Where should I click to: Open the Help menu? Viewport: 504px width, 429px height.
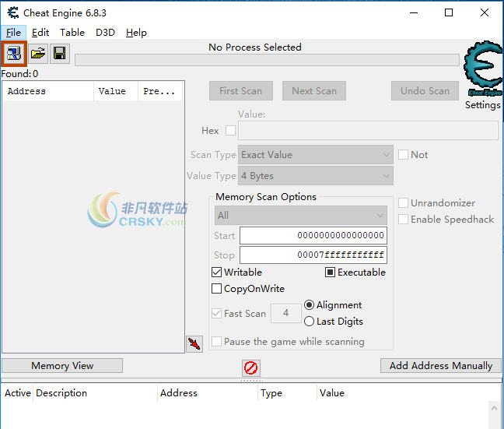tap(136, 33)
